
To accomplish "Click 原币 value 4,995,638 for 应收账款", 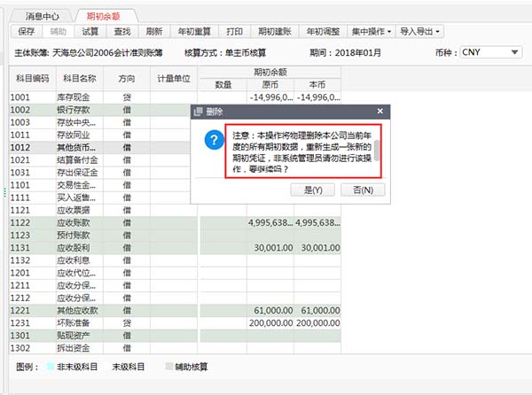I will click(270, 222).
